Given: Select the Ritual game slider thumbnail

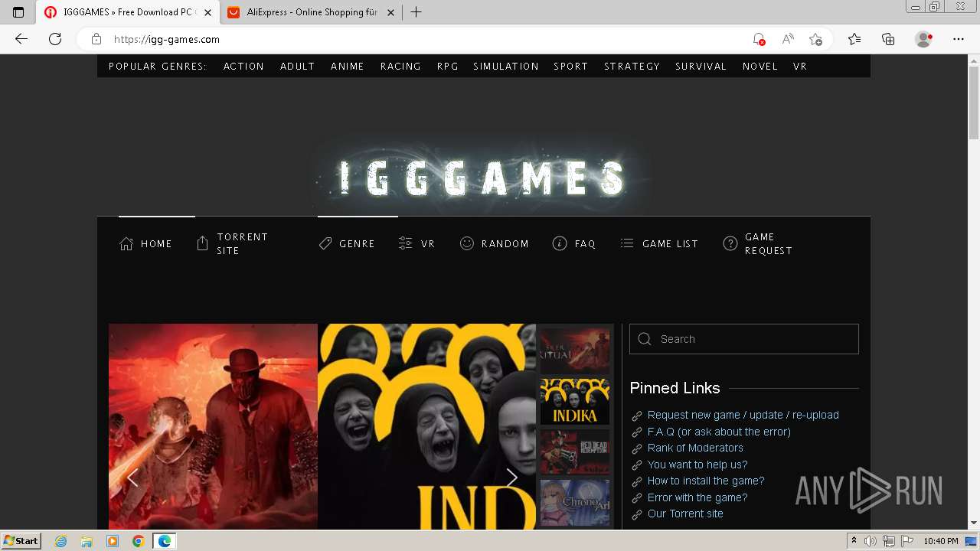Looking at the screenshot, I should click(575, 350).
